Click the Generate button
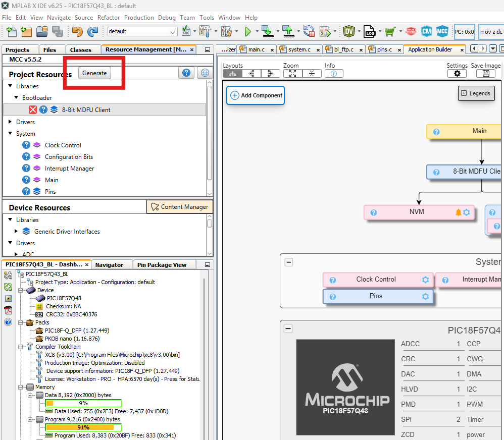The height and width of the screenshot is (440, 504). (94, 73)
